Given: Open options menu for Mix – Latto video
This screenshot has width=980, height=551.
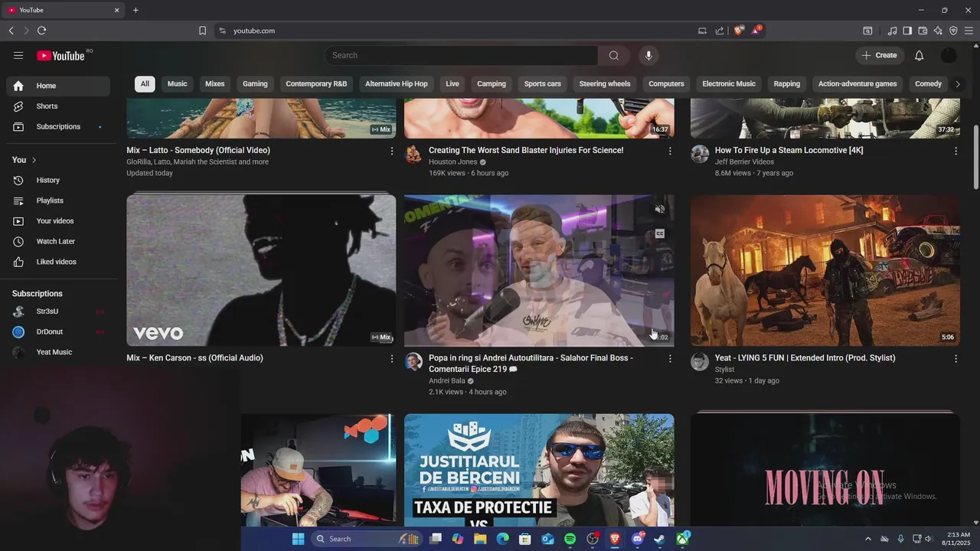Looking at the screenshot, I should click(392, 152).
